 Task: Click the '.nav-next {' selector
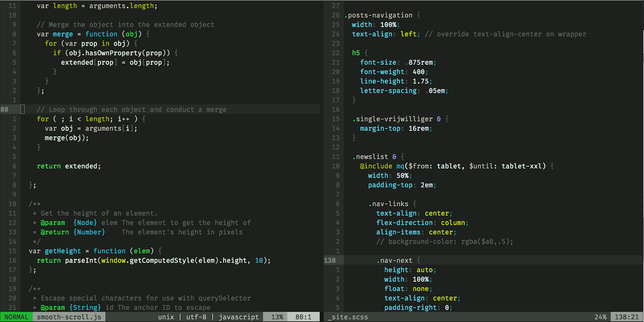coord(398,260)
